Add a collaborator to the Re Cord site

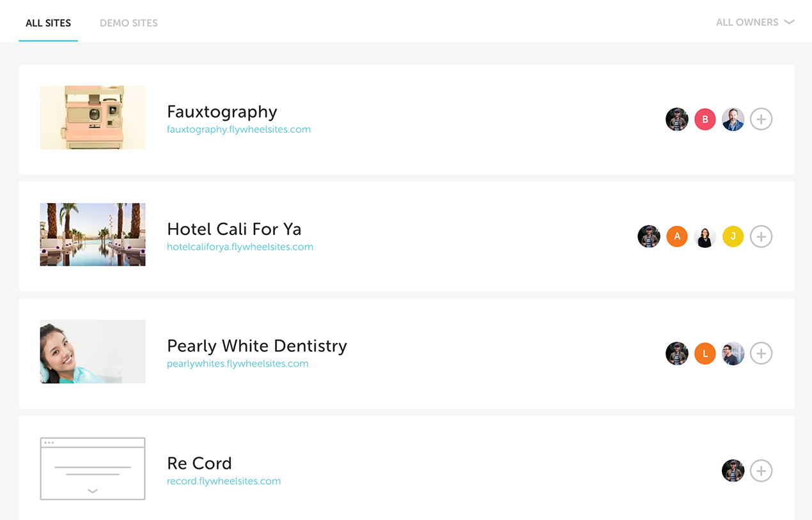pos(761,471)
